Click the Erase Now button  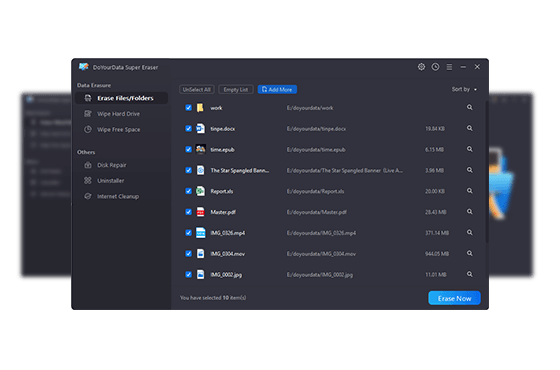[x=454, y=298]
